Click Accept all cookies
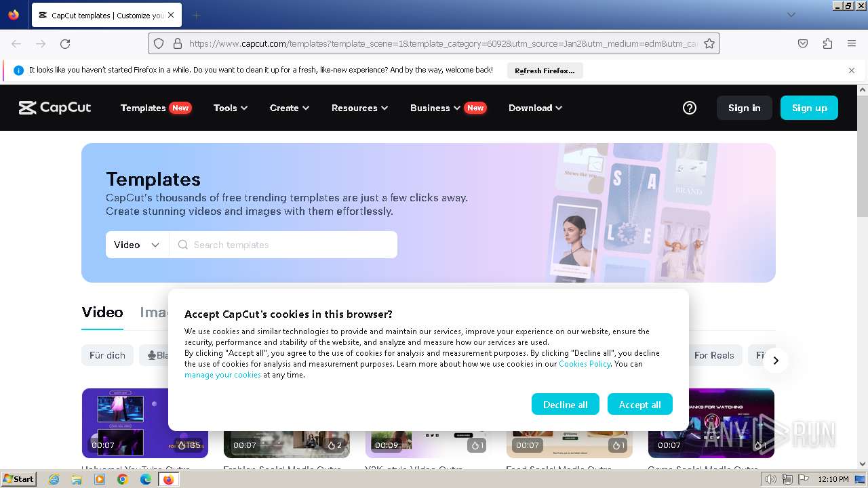The width and height of the screenshot is (868, 488). click(640, 405)
